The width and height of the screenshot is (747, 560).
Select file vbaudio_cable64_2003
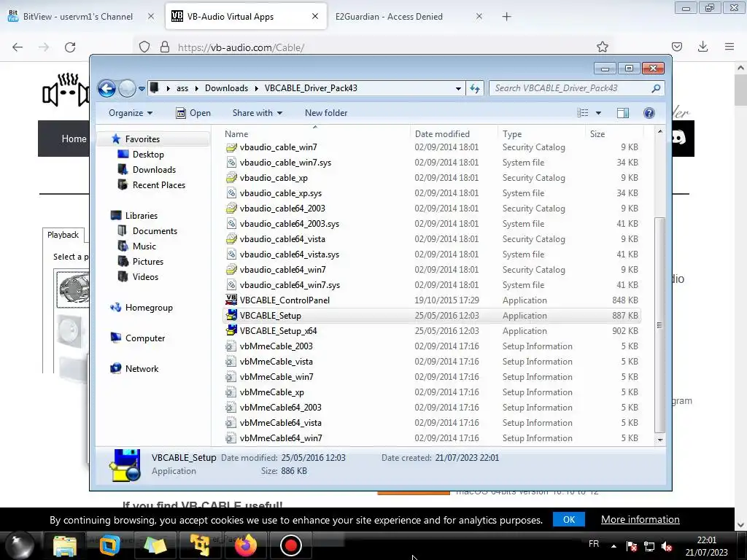[282, 208]
